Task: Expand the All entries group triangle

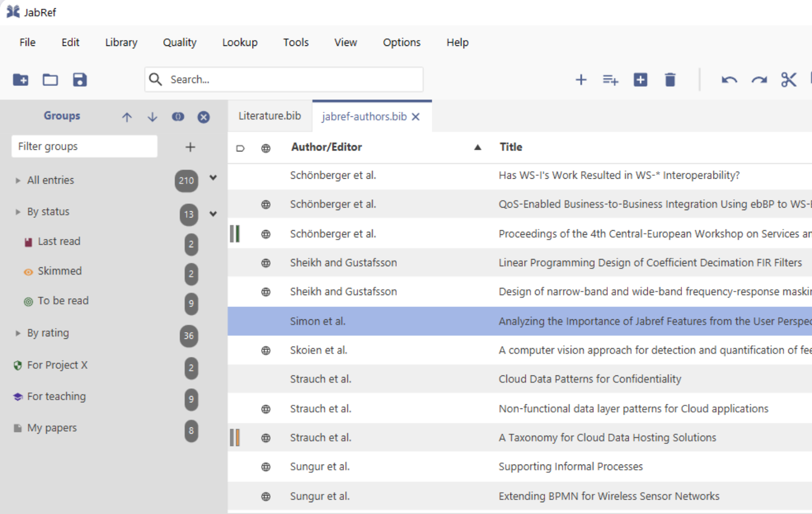Action: tap(18, 180)
